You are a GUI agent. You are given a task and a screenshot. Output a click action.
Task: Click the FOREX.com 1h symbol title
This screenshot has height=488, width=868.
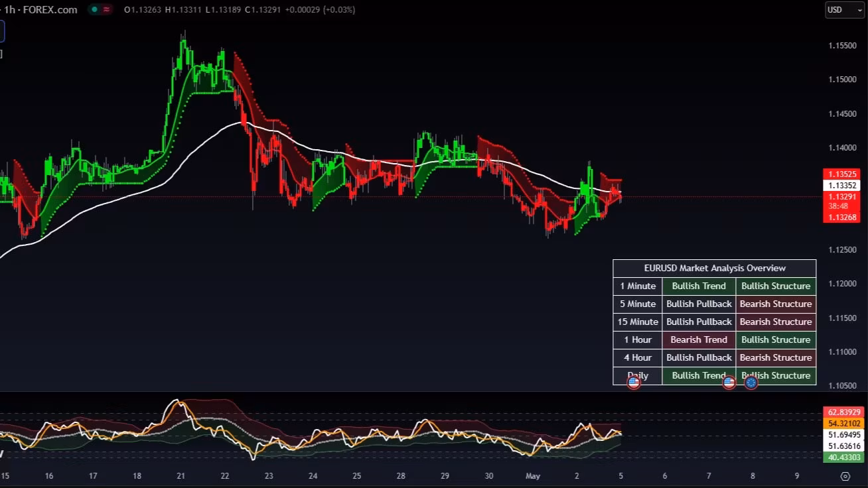coord(41,10)
